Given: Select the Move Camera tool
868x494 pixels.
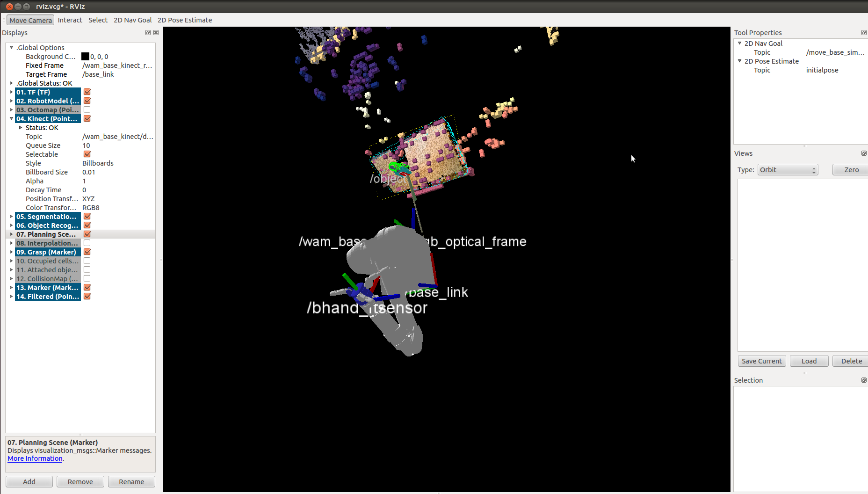Looking at the screenshot, I should (x=30, y=20).
